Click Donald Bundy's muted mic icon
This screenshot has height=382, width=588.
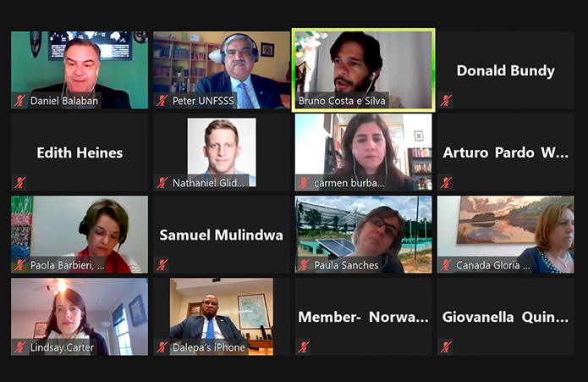tap(446, 101)
